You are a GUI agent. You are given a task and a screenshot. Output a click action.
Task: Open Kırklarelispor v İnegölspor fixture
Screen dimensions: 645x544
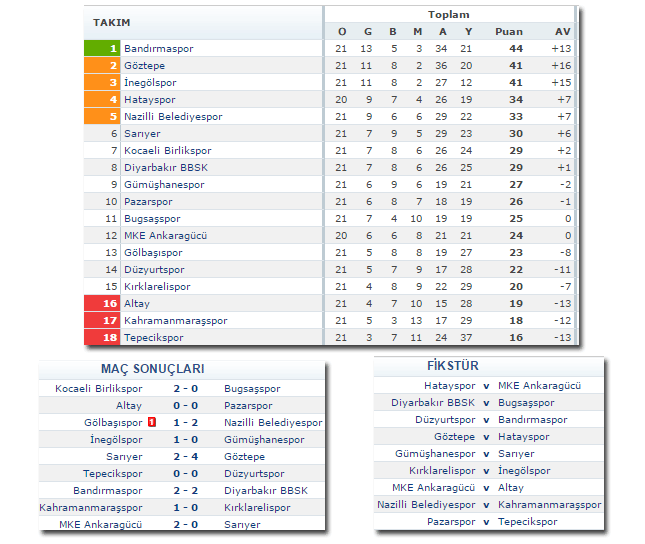(x=486, y=470)
